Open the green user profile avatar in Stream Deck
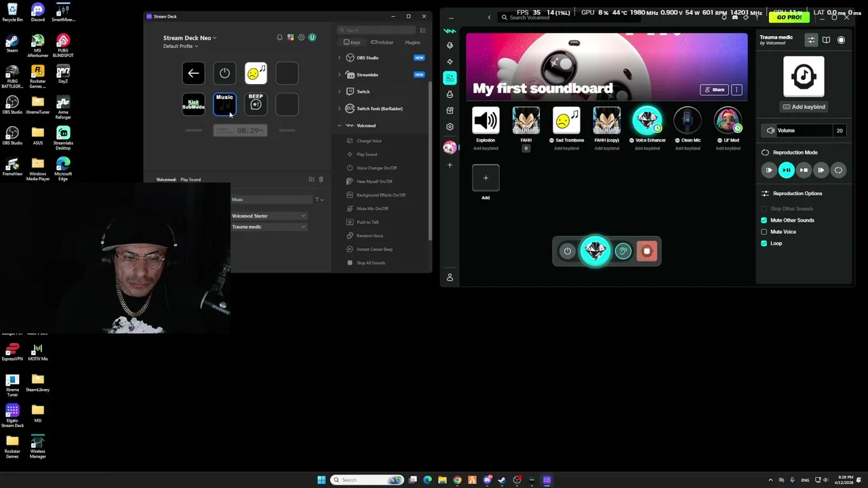Screen dimensions: 868x488 pos(312,37)
